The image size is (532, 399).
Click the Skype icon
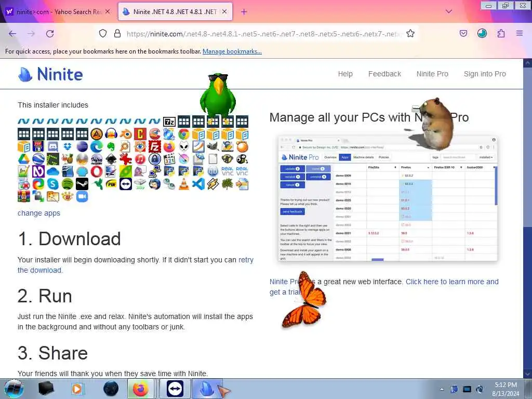[52, 184]
